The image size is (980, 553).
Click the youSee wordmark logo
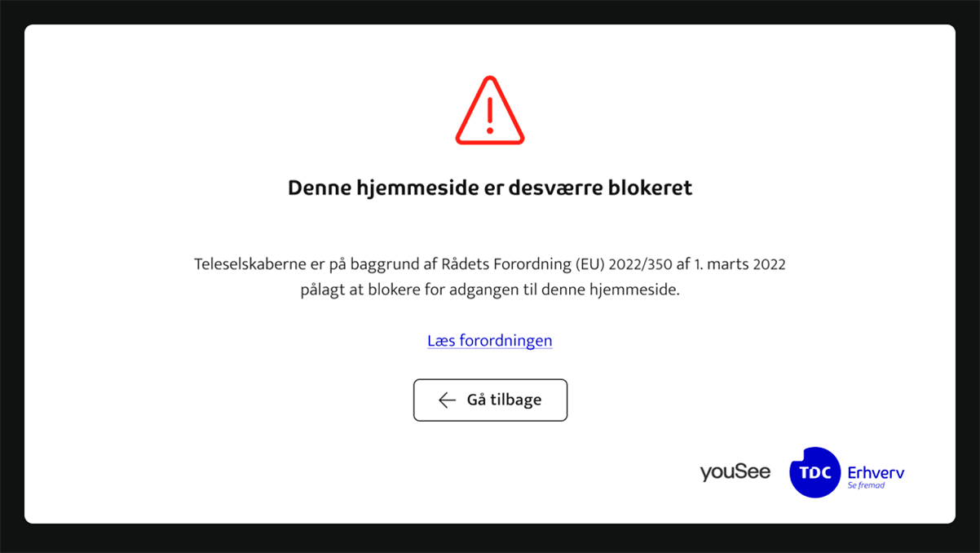(735, 471)
